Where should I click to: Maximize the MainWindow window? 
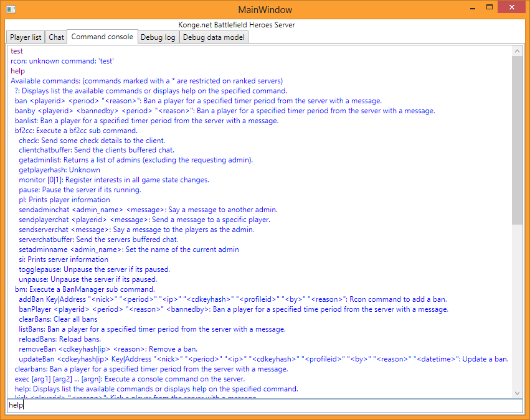coord(489,7)
